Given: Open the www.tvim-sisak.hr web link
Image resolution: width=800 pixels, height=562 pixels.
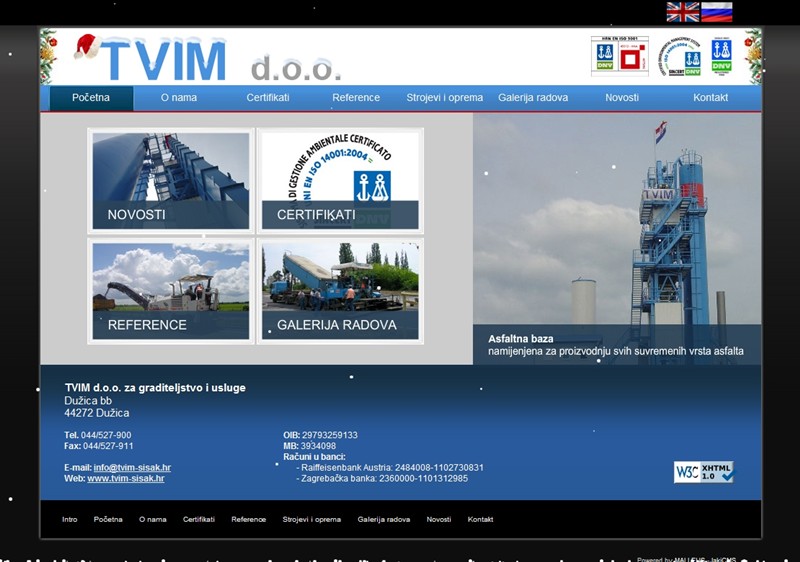Looking at the screenshot, I should click(x=126, y=478).
